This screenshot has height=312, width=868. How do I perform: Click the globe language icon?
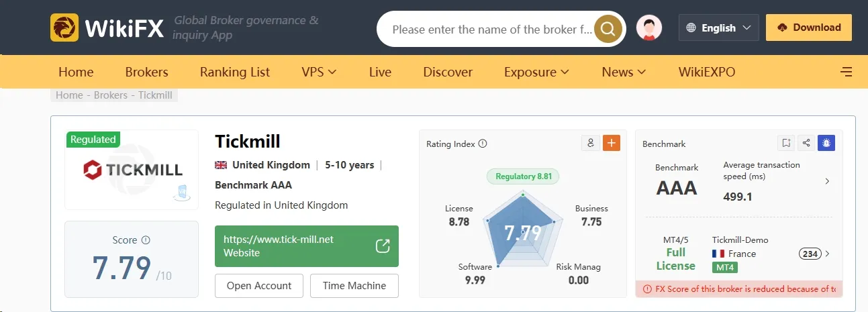tap(691, 28)
